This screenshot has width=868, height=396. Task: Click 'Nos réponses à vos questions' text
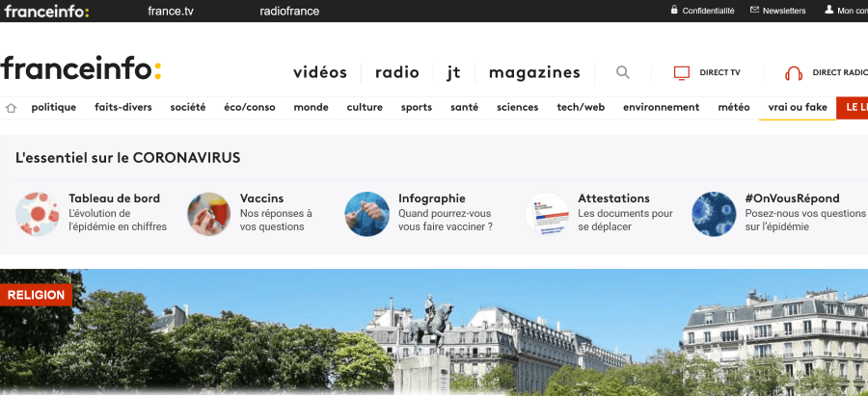(x=276, y=220)
